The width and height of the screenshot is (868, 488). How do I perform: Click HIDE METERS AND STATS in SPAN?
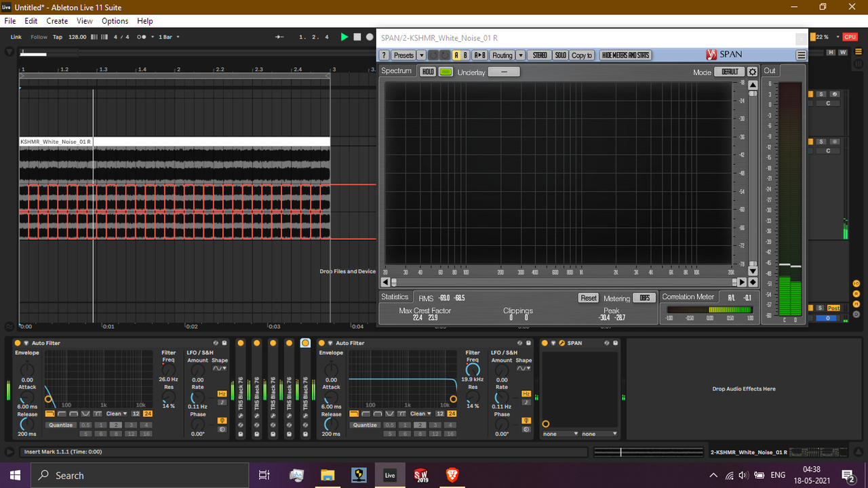625,55
